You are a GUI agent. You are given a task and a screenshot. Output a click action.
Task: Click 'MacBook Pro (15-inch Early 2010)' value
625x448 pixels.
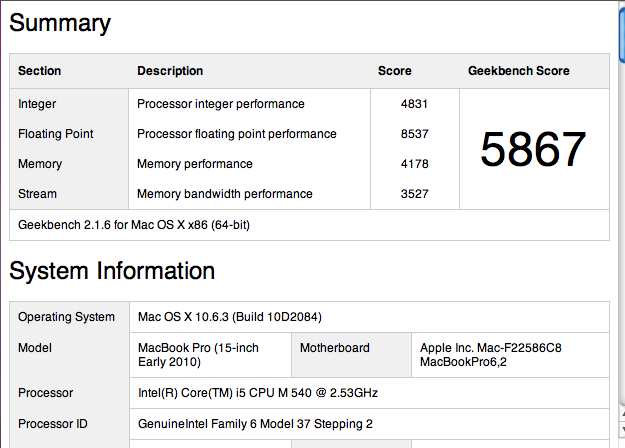pyautogui.click(x=198, y=355)
